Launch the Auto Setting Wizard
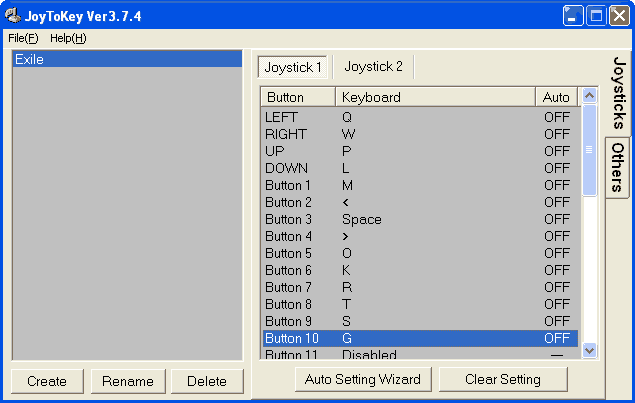Screen dimensions: 635x403 coord(363,380)
